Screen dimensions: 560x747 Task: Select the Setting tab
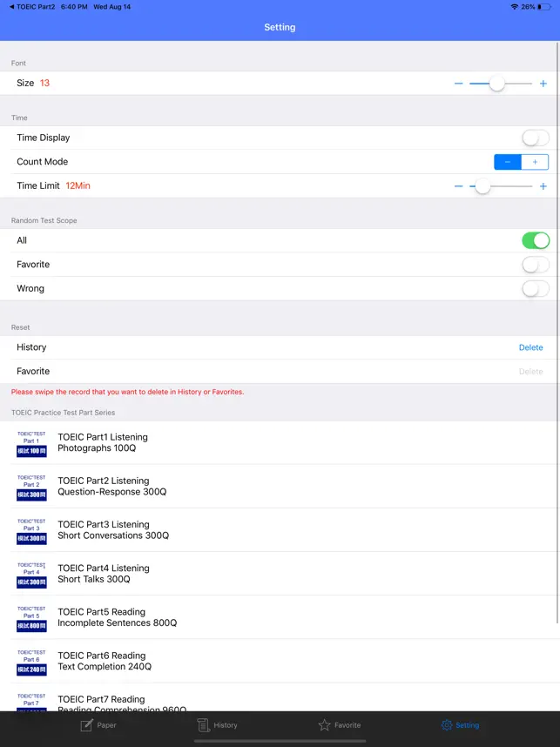click(460, 725)
